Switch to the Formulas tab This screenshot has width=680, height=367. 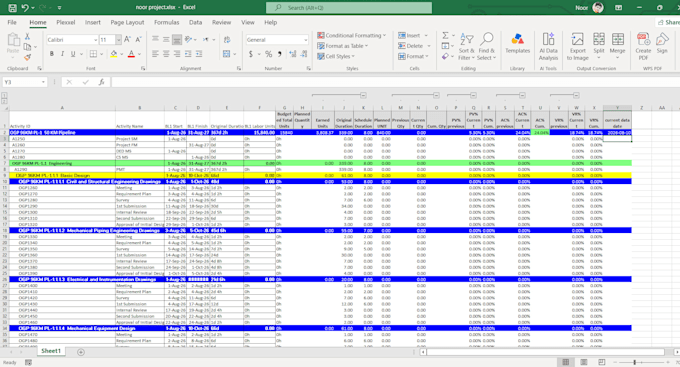(x=167, y=22)
